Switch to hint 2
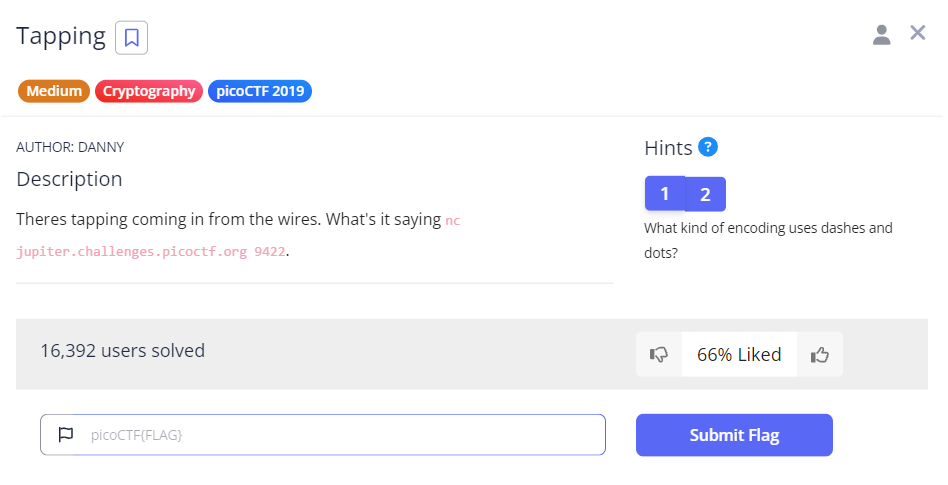 coord(705,194)
